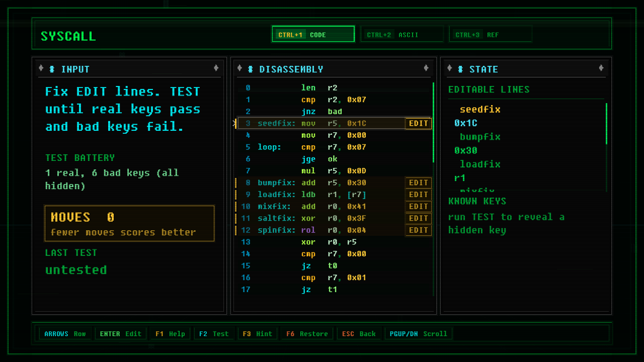Switch to the CTRL+1 CODE tab

click(313, 34)
